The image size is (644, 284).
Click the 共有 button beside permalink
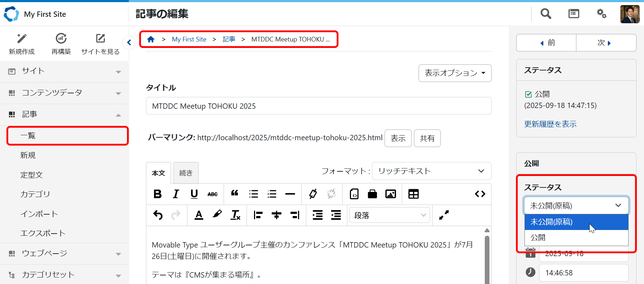coord(427,138)
